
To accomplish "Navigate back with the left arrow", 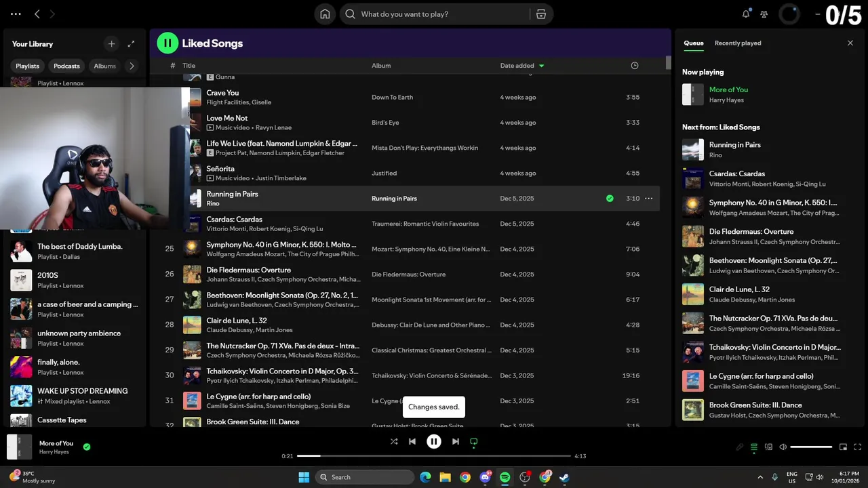I will tap(37, 14).
